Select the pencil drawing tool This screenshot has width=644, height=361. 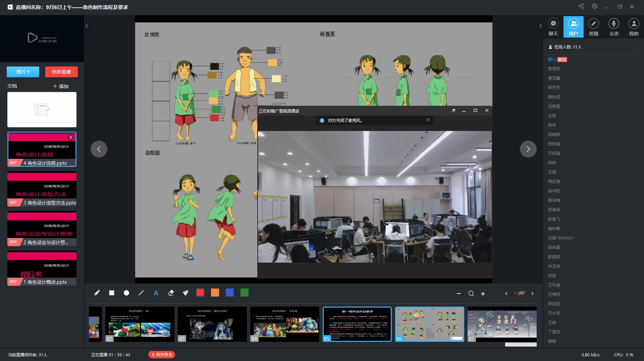click(x=97, y=293)
